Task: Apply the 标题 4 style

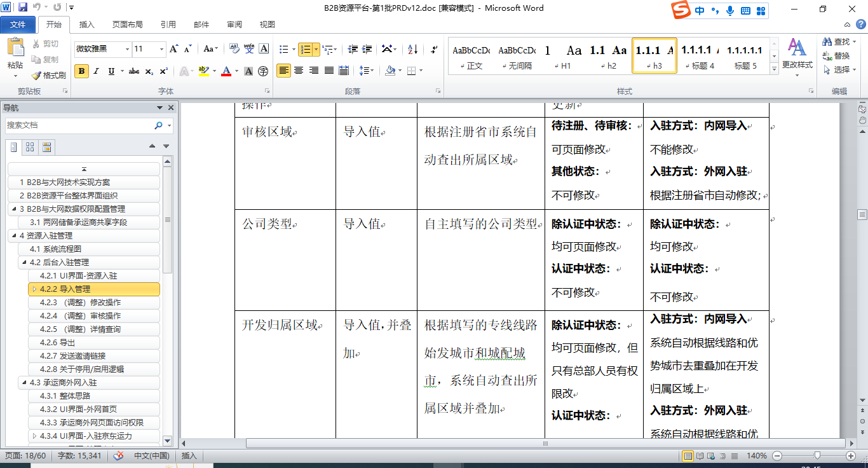Action: (700, 57)
